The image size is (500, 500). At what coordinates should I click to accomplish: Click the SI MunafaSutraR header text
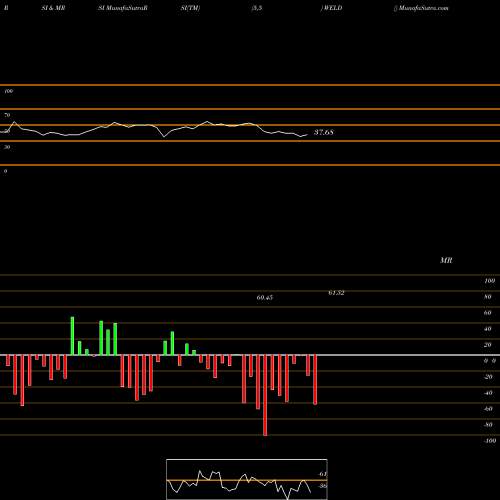coord(123,8)
